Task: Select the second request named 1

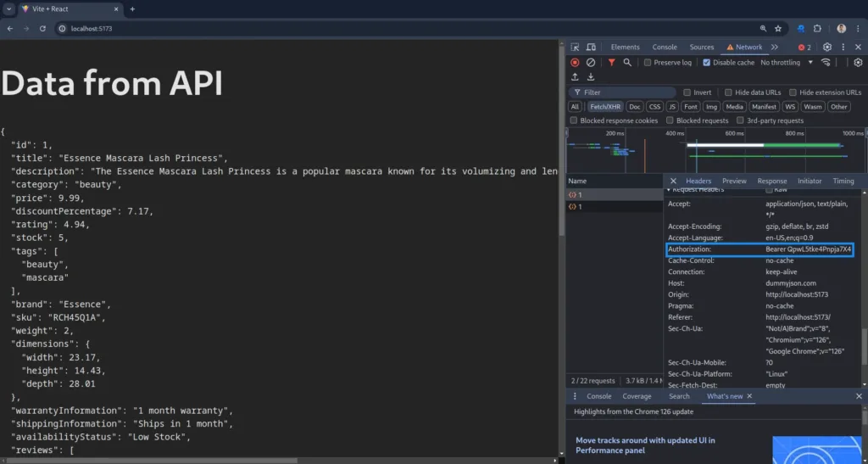Action: tap(615, 206)
